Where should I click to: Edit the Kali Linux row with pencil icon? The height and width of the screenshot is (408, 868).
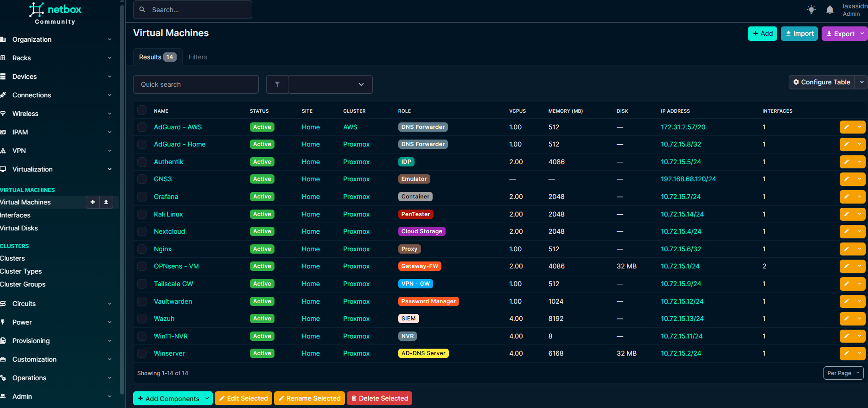(847, 214)
